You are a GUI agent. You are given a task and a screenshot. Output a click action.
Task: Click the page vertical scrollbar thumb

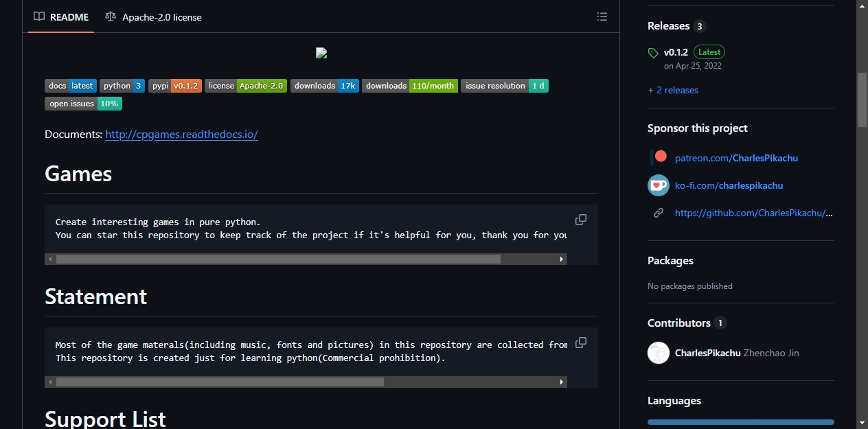(x=862, y=99)
